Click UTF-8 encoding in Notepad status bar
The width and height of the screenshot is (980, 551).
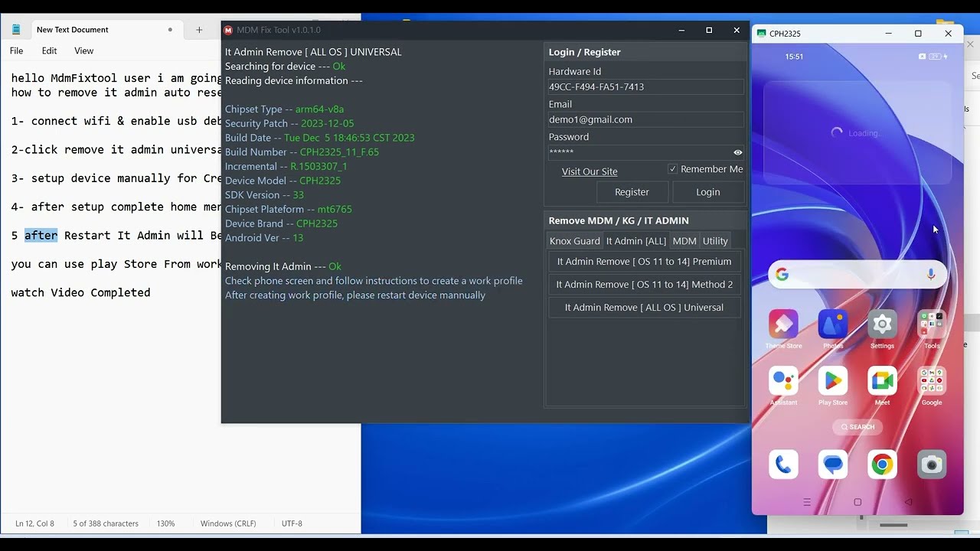point(292,523)
